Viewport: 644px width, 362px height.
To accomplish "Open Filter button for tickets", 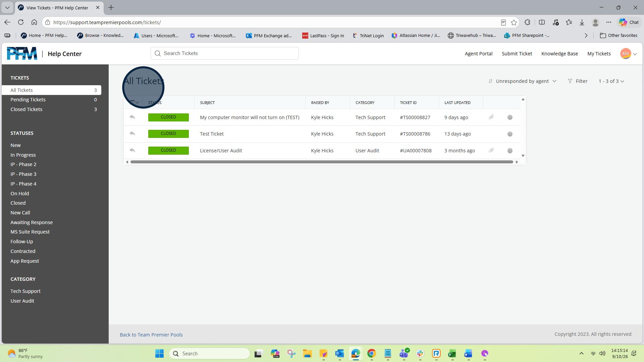I will 578,81.
